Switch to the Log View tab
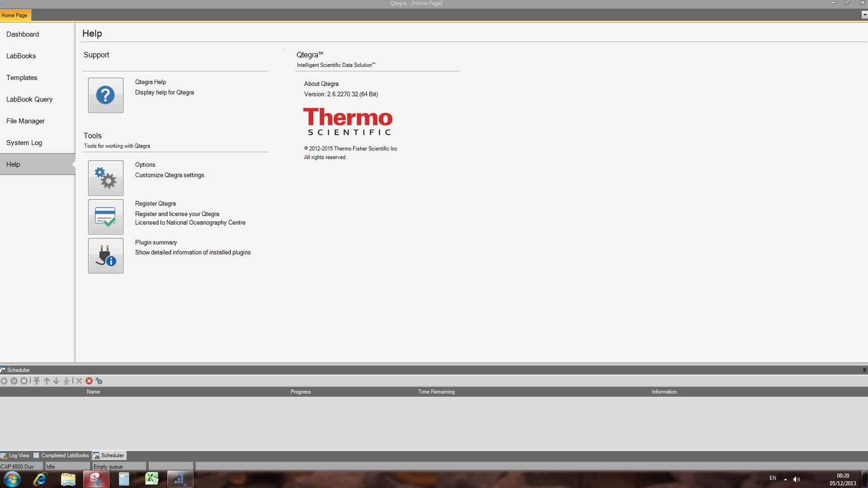868x488 pixels. pyautogui.click(x=16, y=455)
